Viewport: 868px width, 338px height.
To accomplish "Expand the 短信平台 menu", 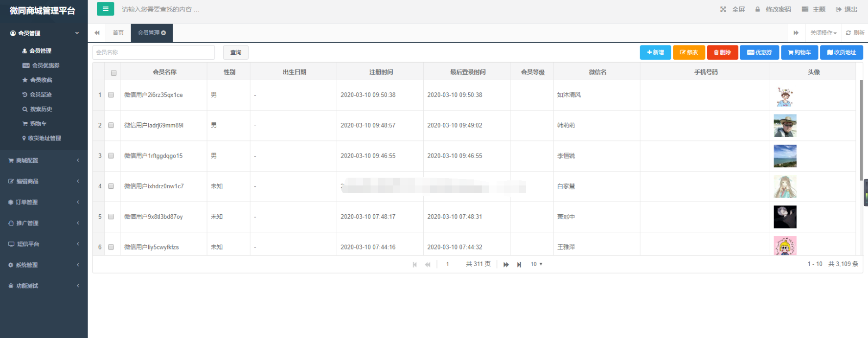I will [44, 244].
